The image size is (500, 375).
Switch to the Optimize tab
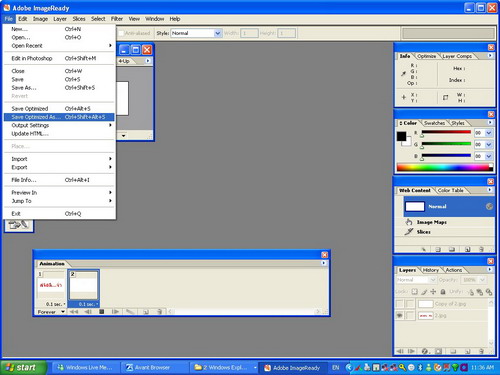426,56
